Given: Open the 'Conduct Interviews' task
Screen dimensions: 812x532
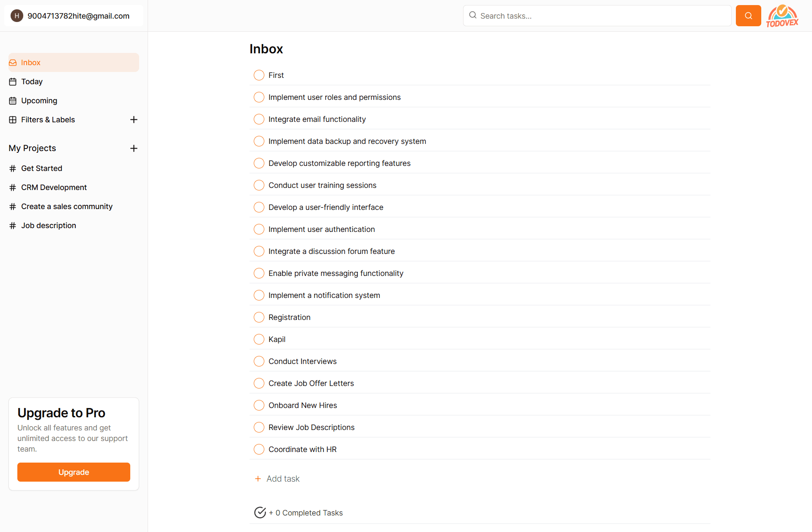Looking at the screenshot, I should click(302, 361).
